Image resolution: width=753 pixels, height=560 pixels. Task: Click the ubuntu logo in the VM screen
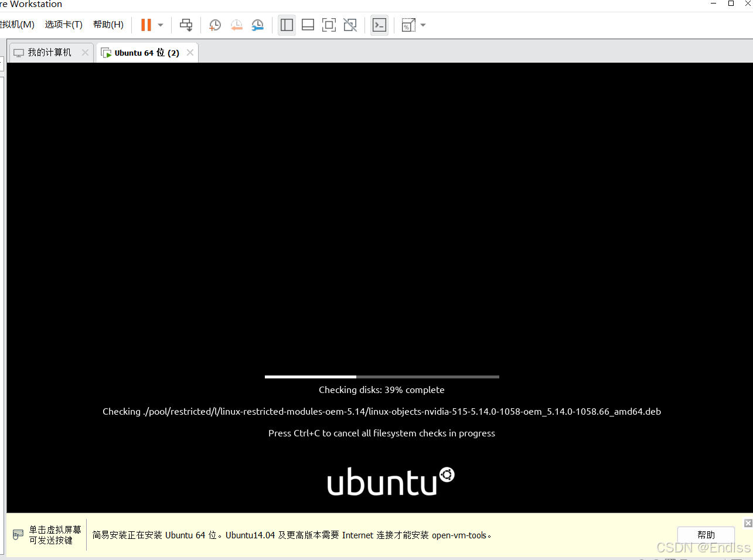(391, 482)
